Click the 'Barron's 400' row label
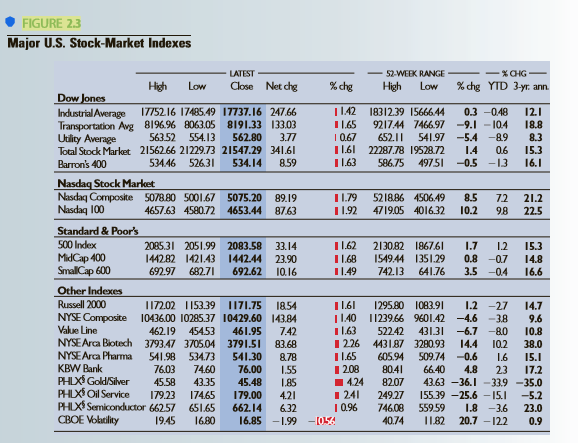Image resolution: width=578 pixels, height=448 pixels. pos(82,164)
